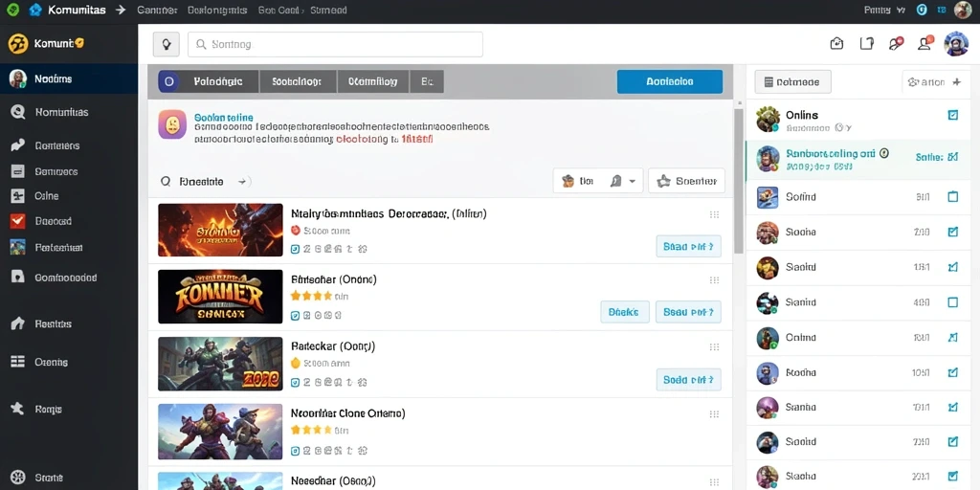Screen dimensions: 980x490
Task: Click the Dolmaoe button in right panel
Action: 792,82
